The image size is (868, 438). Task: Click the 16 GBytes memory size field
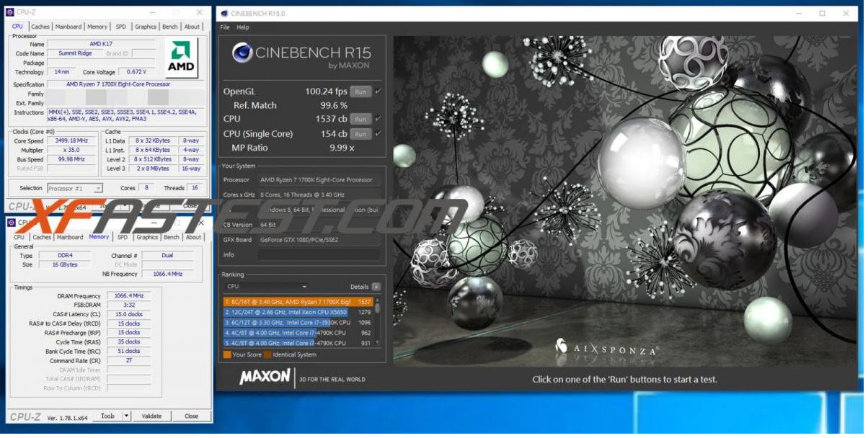click(66, 264)
